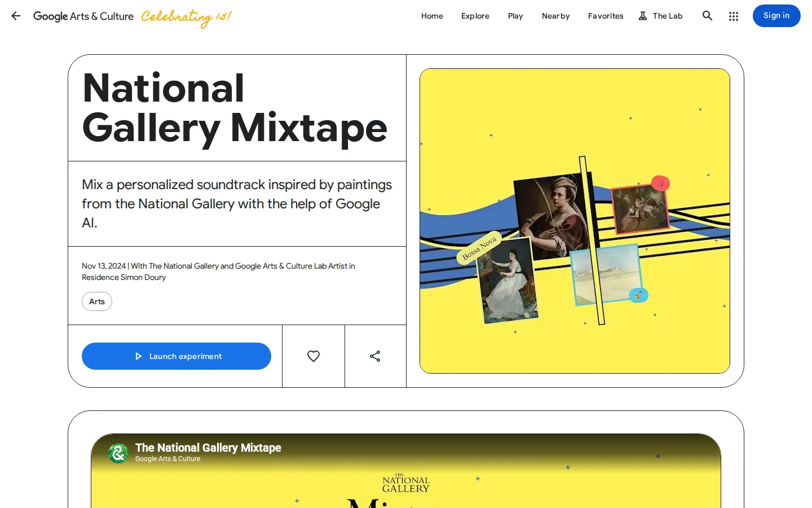Open the Google Arts & Culture logo

click(x=83, y=16)
